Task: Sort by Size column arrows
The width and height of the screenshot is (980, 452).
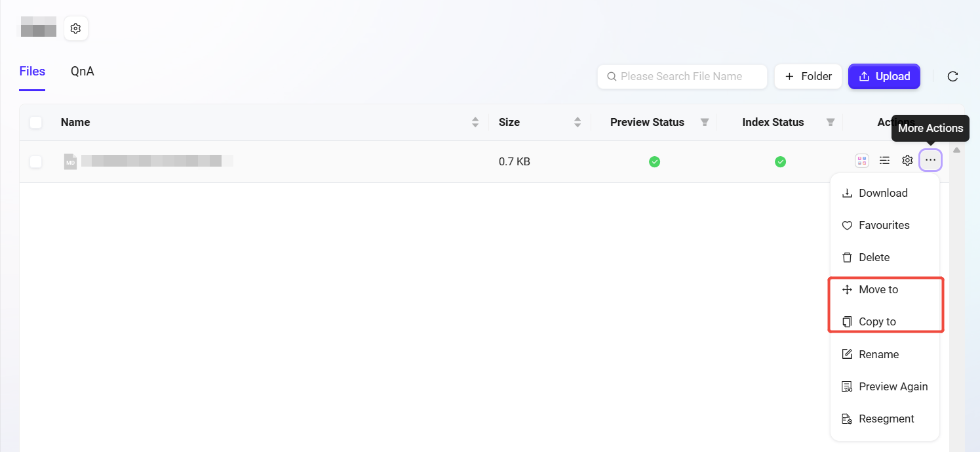Action: tap(578, 123)
